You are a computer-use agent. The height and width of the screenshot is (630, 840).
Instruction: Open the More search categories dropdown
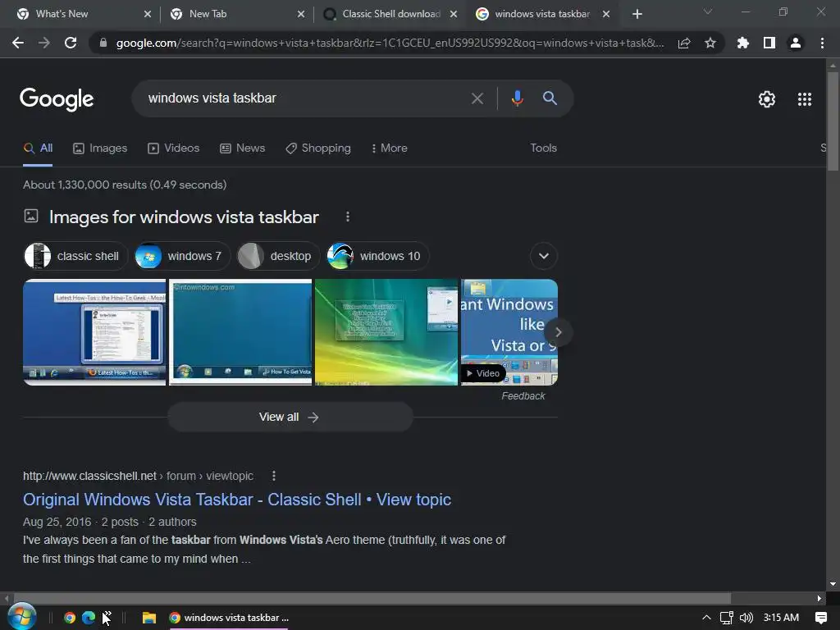point(390,148)
